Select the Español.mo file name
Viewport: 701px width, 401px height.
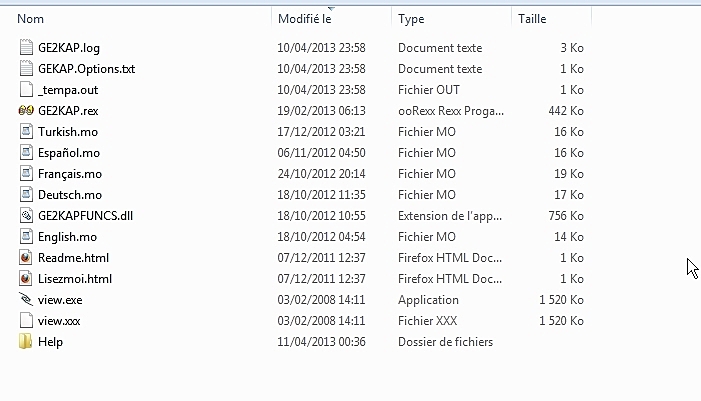69,153
